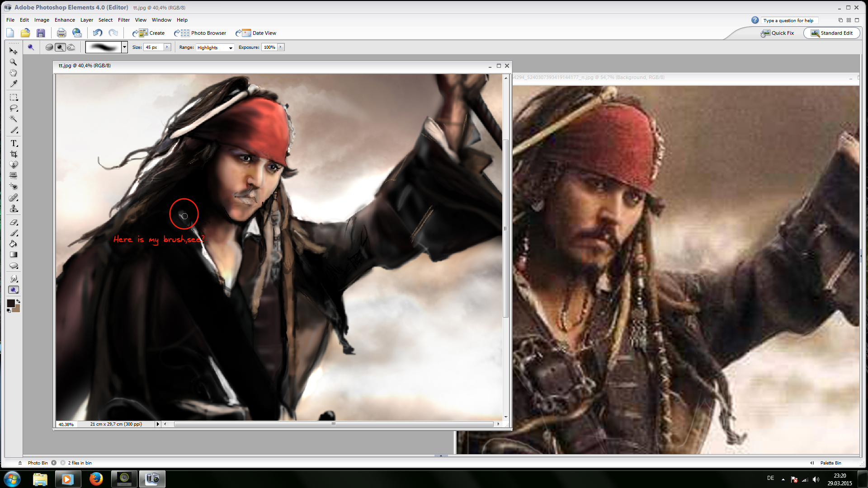868x488 pixels.
Task: Open the Photo Browser
Action: pos(200,33)
